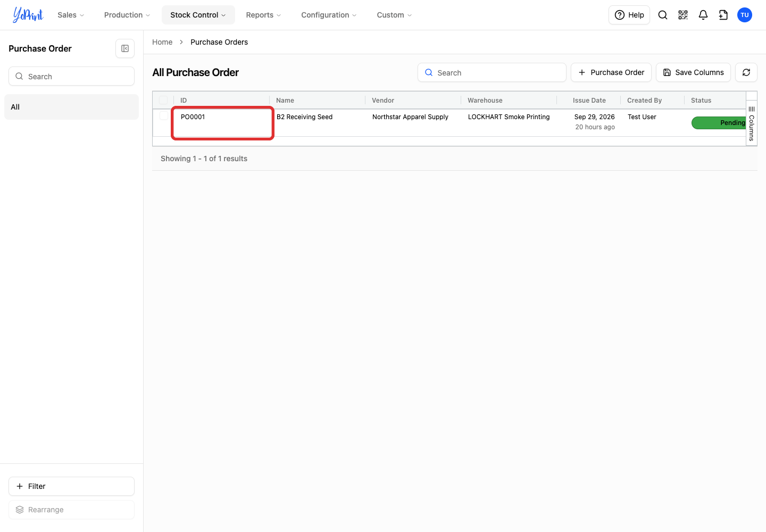Viewport: 766px width, 532px height.
Task: Sort by the Name column header
Action: 285,100
